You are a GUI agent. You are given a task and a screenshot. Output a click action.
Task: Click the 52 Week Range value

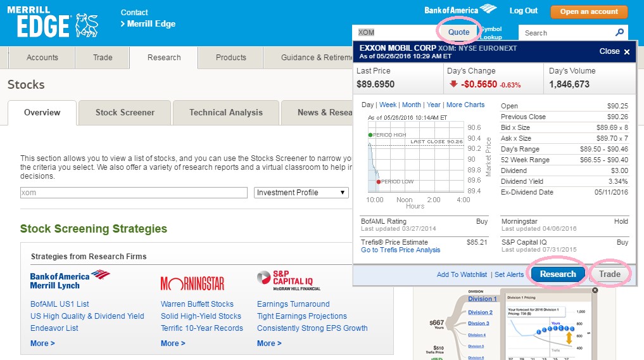click(x=603, y=160)
